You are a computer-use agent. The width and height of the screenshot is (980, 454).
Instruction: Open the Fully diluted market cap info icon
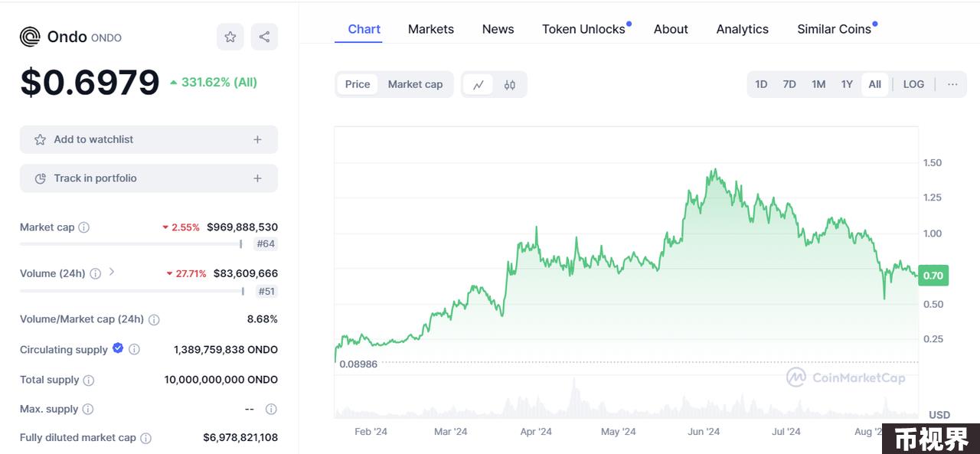pyautogui.click(x=145, y=438)
